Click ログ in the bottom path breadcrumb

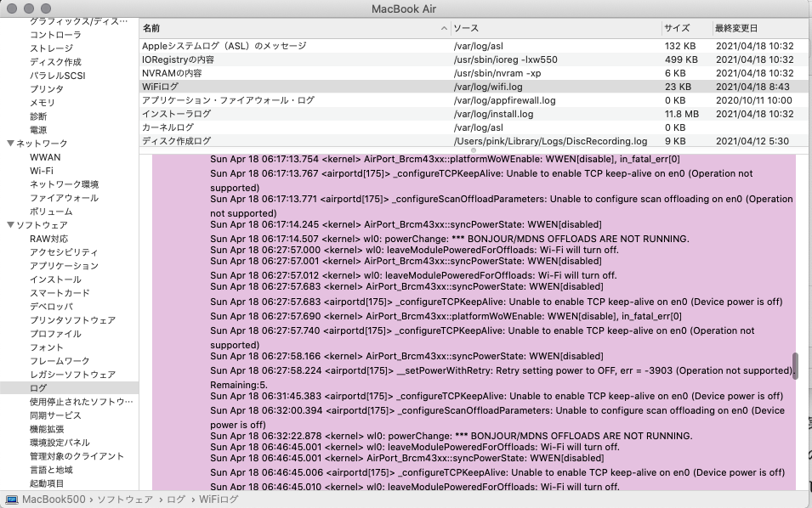pos(176,500)
